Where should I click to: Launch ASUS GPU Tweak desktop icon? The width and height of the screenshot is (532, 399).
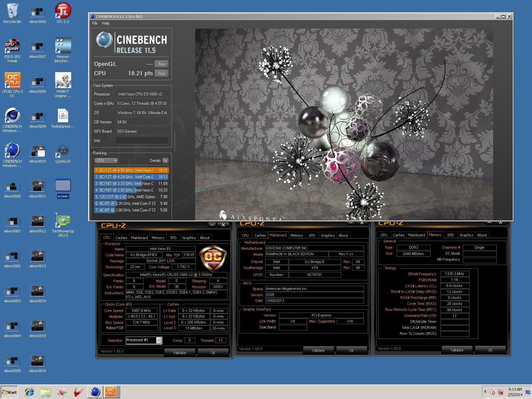tap(12, 51)
